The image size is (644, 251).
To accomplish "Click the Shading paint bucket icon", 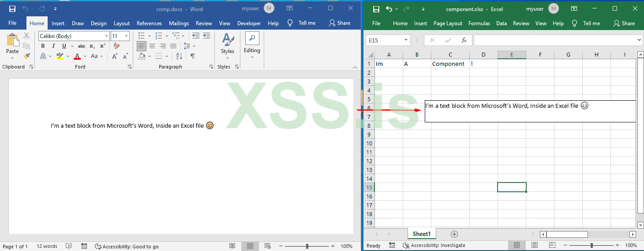I will coord(142,56).
